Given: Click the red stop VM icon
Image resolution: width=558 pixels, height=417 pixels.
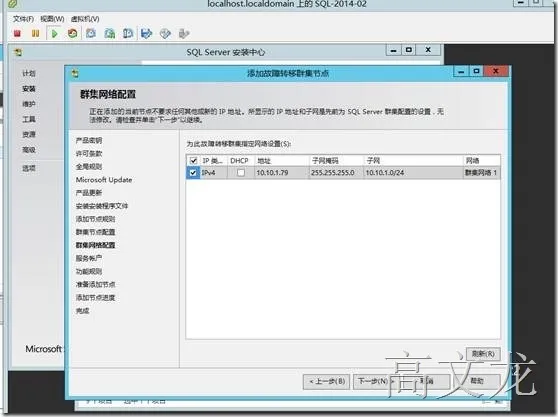Looking at the screenshot, I should (x=17, y=34).
